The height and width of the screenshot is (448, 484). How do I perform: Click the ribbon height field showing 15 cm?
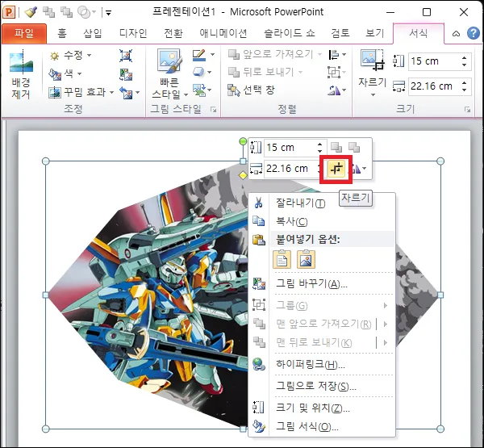pos(435,61)
